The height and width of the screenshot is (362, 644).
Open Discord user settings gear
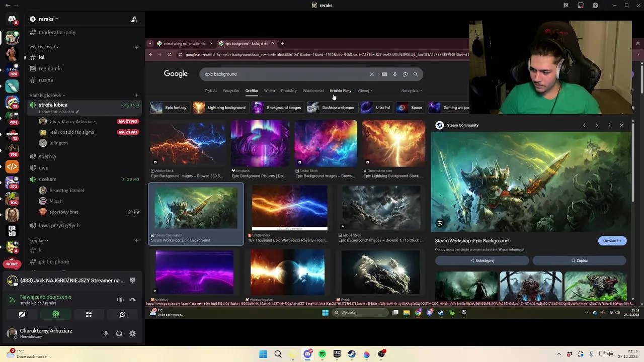point(132,333)
